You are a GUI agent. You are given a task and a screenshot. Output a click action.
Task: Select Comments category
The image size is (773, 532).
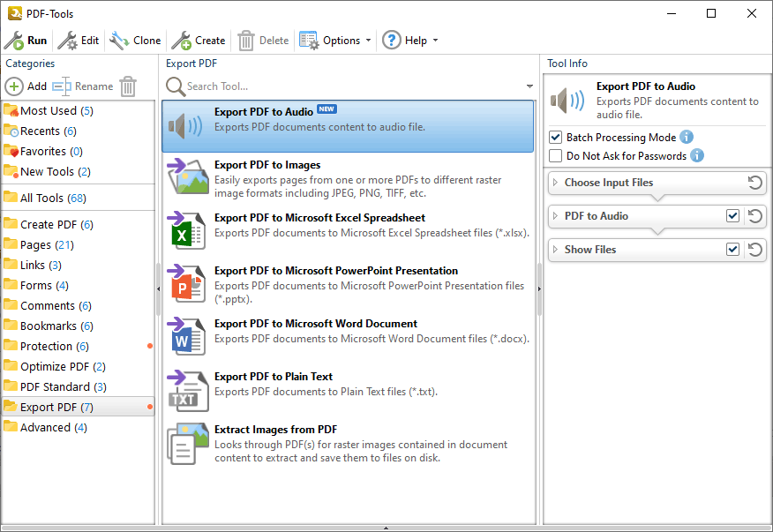[78, 305]
